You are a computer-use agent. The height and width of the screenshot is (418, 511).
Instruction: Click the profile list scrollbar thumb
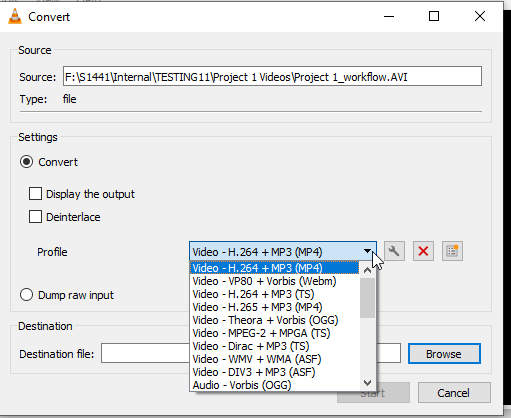367,298
